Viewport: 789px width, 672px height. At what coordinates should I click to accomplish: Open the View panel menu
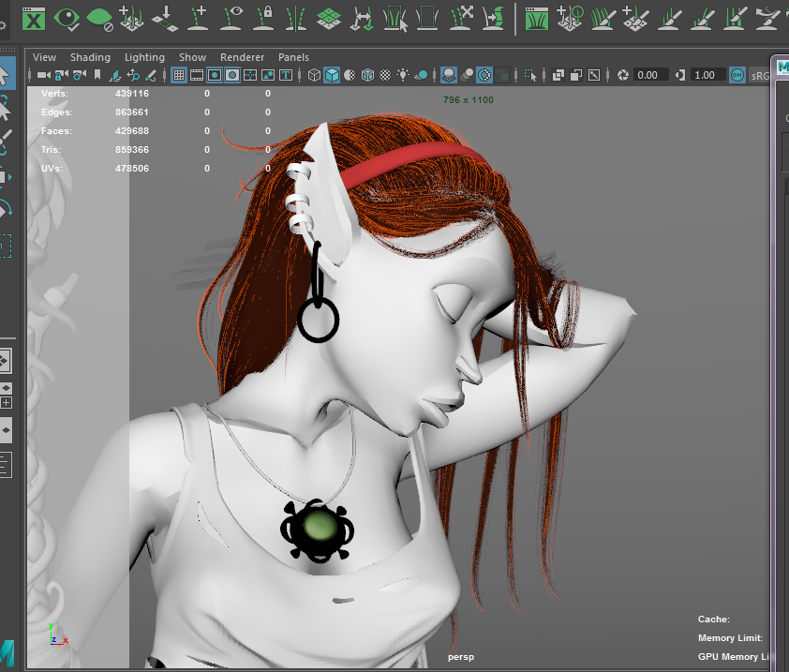tap(44, 57)
